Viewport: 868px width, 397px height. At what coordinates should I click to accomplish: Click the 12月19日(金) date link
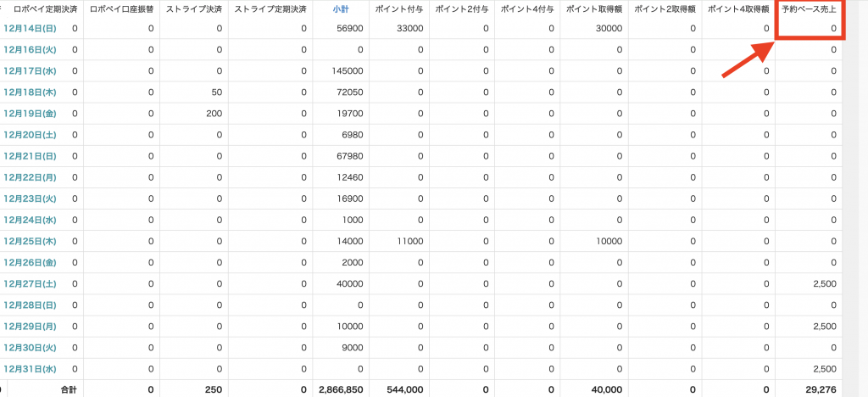[30, 114]
